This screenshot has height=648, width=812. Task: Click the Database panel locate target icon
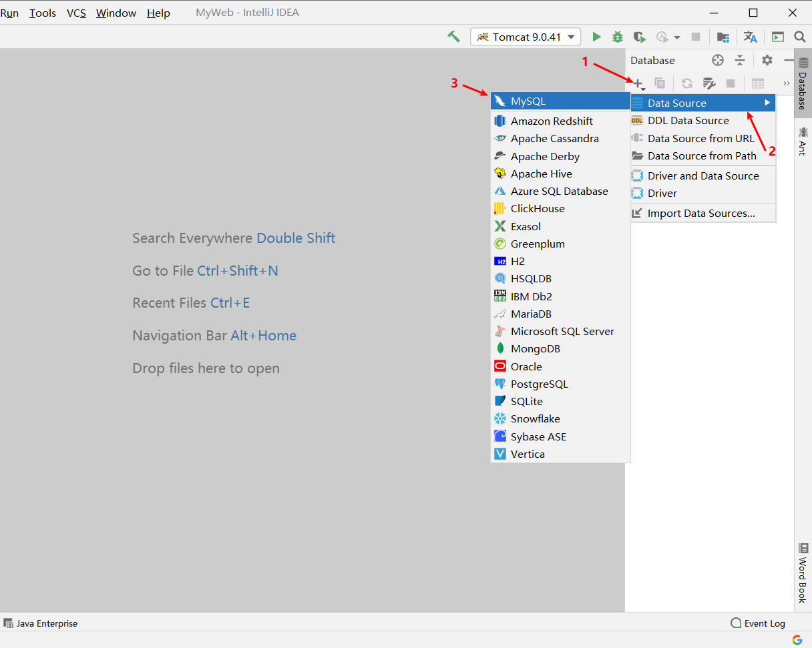tap(718, 60)
